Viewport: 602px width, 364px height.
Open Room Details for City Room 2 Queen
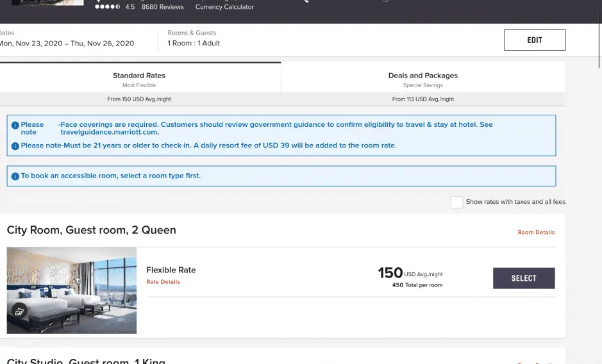click(x=536, y=232)
